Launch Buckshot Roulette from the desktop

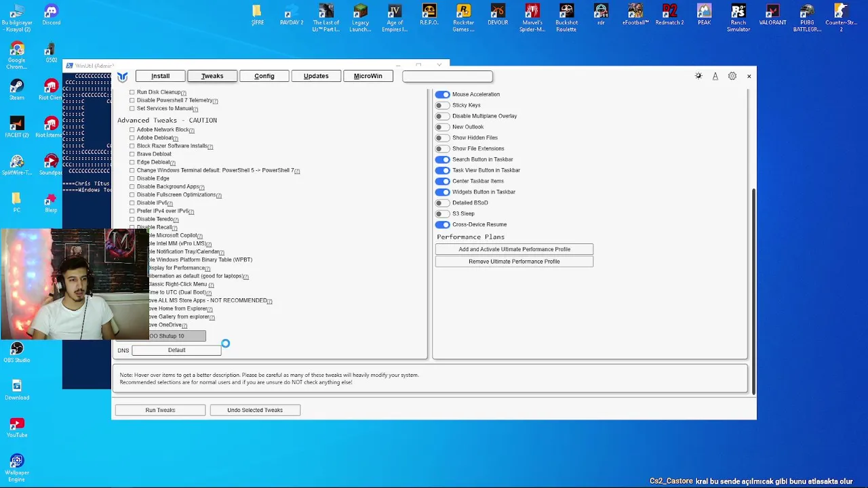(566, 18)
